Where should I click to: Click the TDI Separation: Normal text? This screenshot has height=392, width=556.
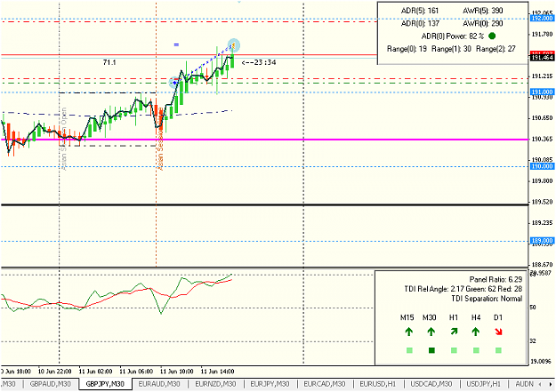point(487,299)
